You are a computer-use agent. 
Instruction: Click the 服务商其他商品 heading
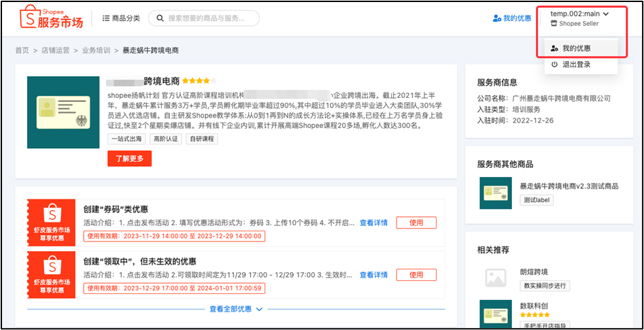[x=505, y=165]
